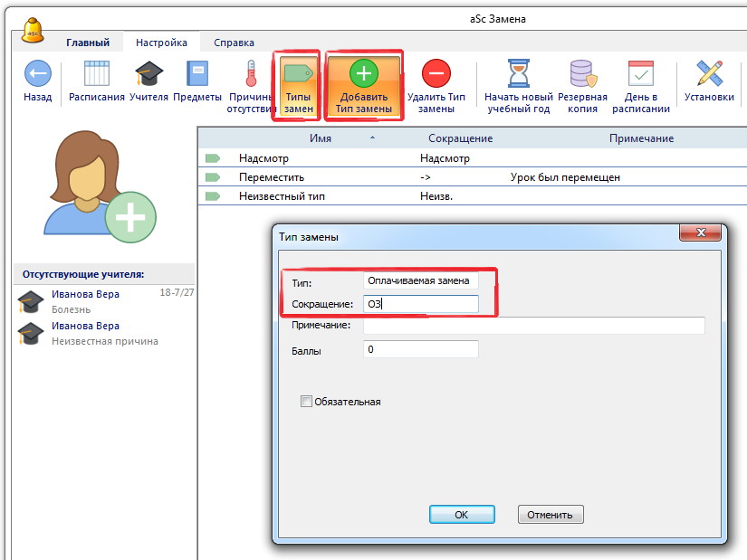Close the Тип замены dialog
This screenshot has width=747, height=560.
(700, 233)
